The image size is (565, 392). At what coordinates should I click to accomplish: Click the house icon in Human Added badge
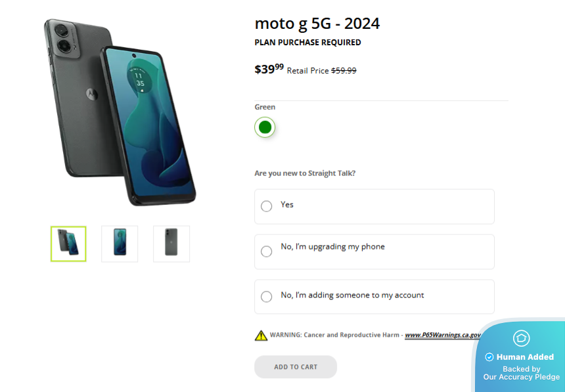point(522,338)
